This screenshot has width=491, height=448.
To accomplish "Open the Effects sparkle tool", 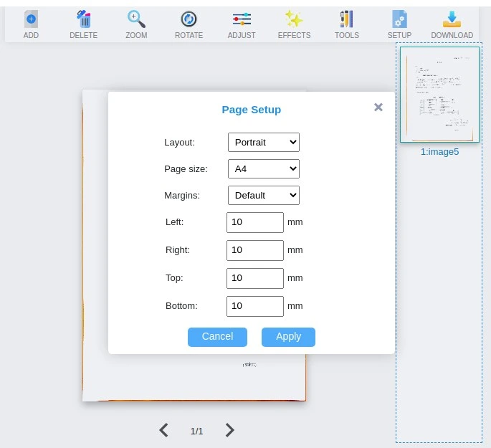I will pos(294,20).
